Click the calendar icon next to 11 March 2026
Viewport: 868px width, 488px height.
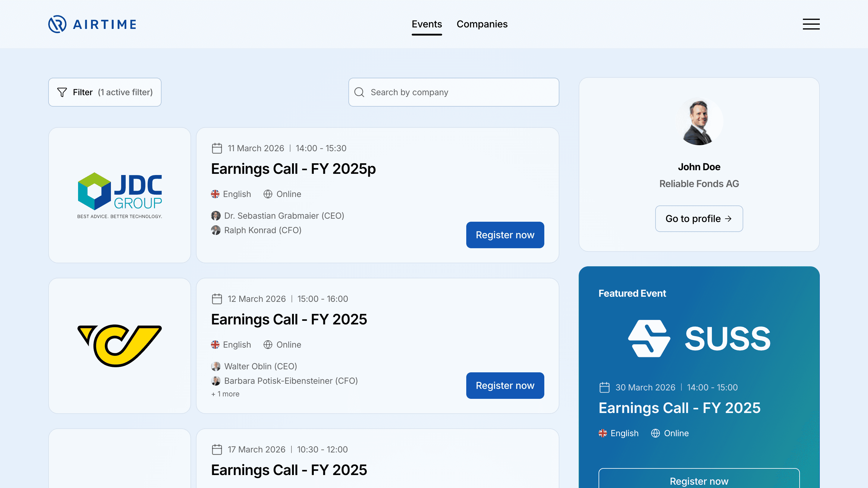[x=217, y=148]
